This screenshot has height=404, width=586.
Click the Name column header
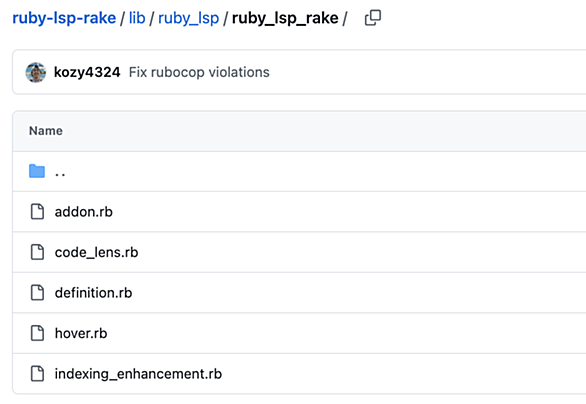click(x=46, y=131)
